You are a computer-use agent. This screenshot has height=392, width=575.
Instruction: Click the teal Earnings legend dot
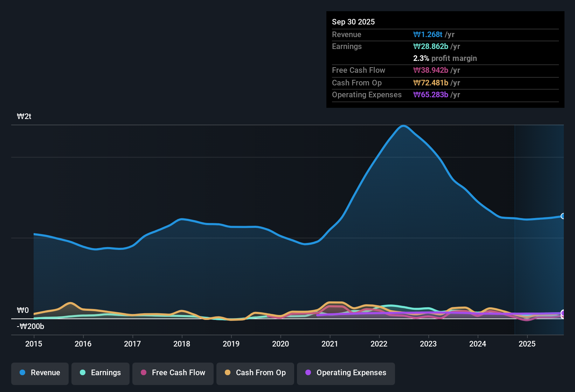[82, 373]
